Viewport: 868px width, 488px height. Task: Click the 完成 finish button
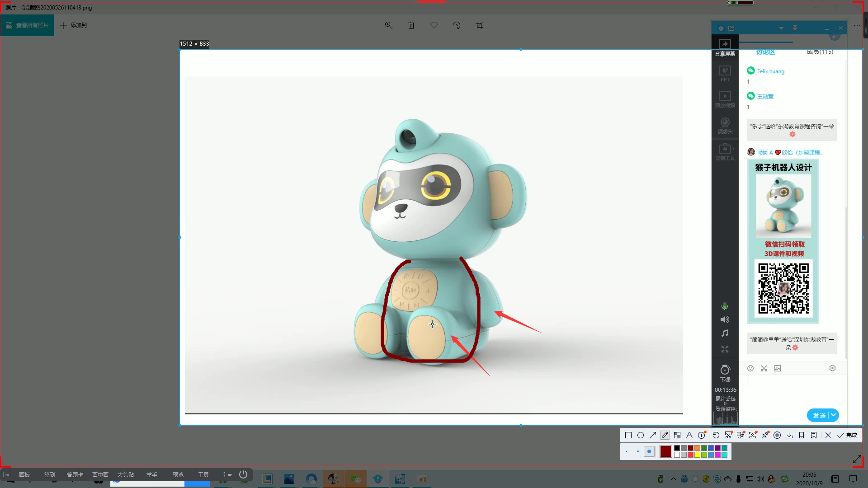point(847,435)
